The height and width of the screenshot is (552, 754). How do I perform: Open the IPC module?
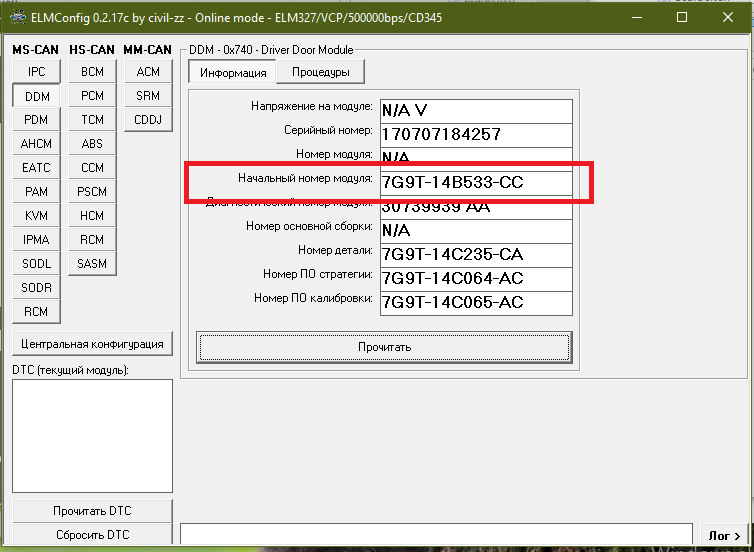[37, 72]
